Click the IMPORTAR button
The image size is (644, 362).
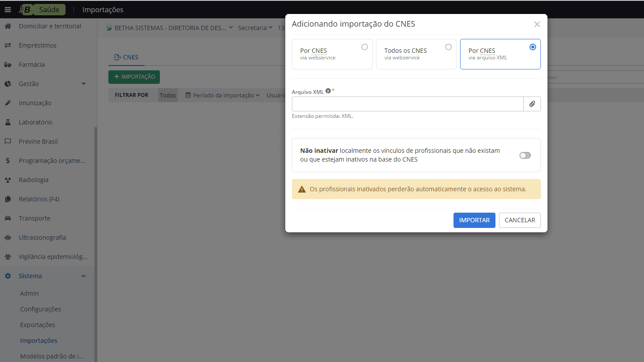474,220
